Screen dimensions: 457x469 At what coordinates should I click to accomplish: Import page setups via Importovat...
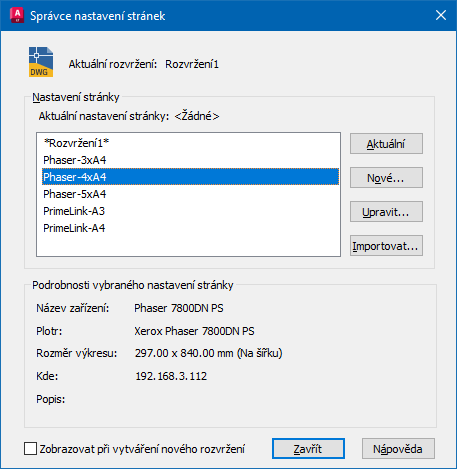(x=386, y=246)
